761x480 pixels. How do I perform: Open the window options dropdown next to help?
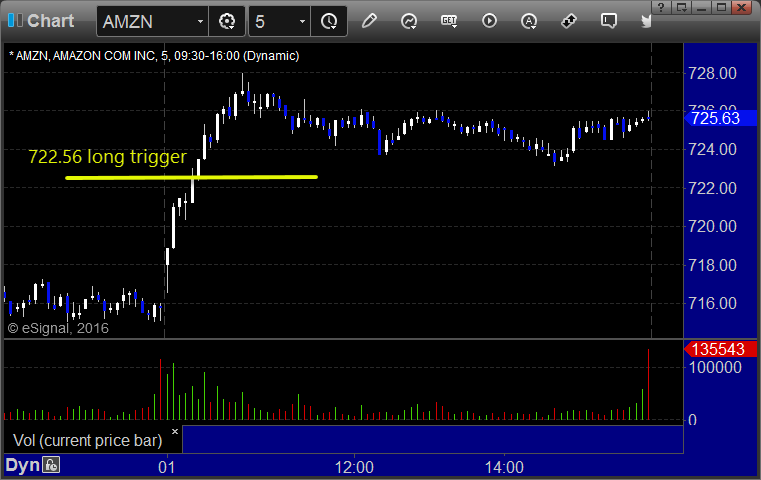[x=681, y=7]
